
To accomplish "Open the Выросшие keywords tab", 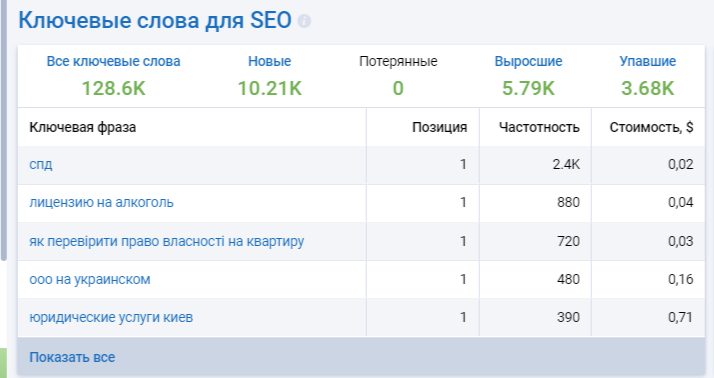I will click(x=528, y=61).
